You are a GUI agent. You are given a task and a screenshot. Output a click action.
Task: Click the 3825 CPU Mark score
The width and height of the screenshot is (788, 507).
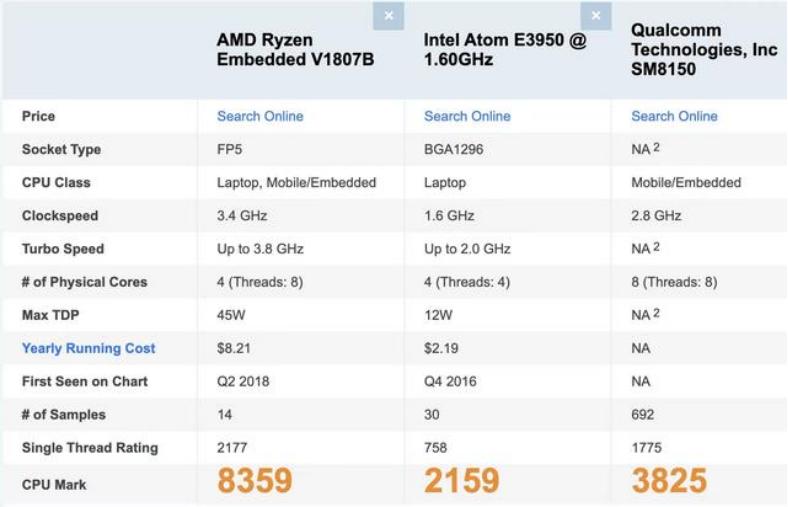click(x=669, y=482)
